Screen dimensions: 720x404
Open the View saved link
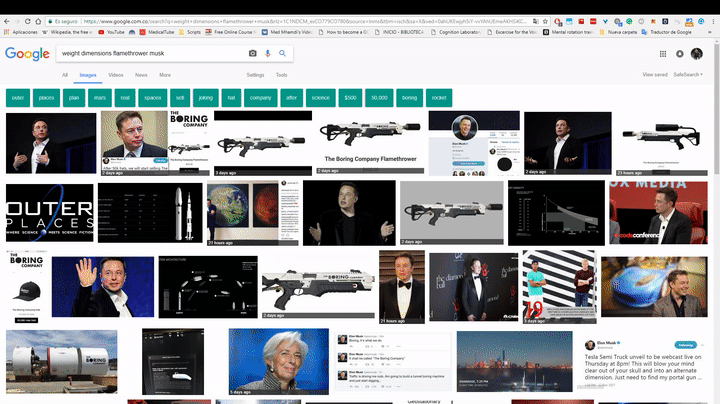point(655,74)
